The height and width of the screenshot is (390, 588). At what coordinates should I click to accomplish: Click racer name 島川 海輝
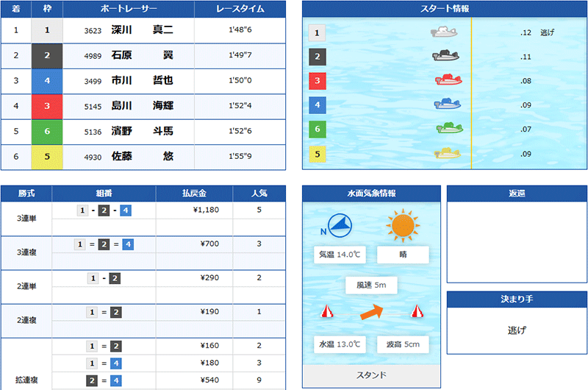[x=142, y=106]
